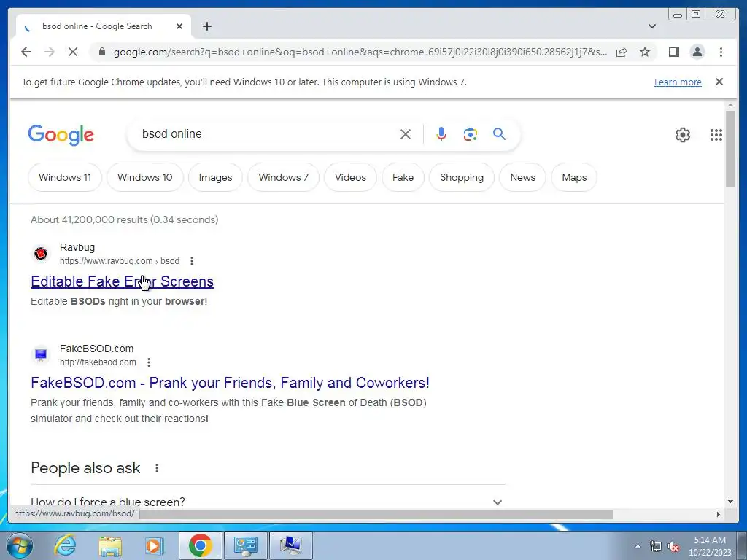Click the horizontal scrollbar's right arrow
Image resolution: width=747 pixels, height=560 pixels.
(719, 514)
